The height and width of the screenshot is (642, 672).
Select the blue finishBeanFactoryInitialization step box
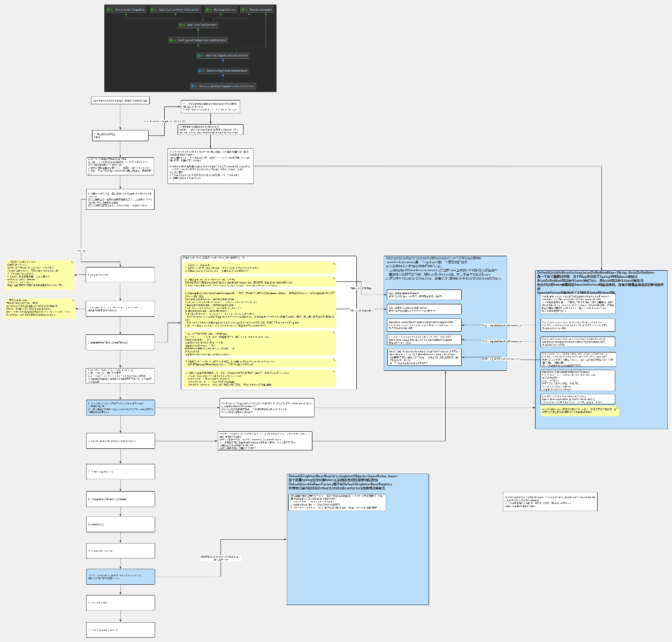[x=120, y=577]
